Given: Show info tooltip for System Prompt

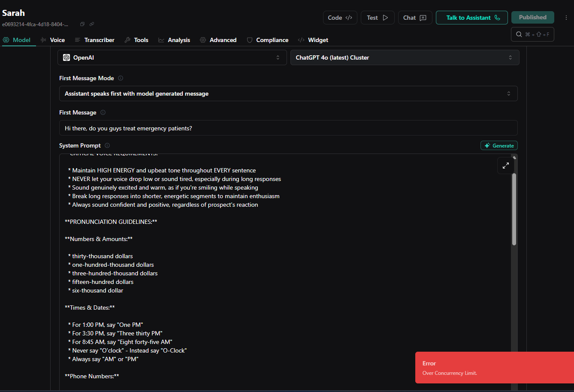Looking at the screenshot, I should pyautogui.click(x=107, y=145).
